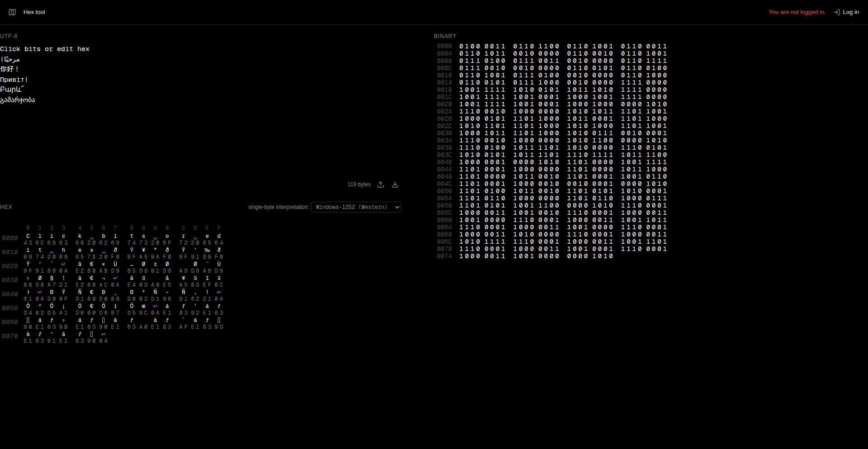
Task: Click the Привіт! line in the UTF-8 text
Action: click(14, 80)
